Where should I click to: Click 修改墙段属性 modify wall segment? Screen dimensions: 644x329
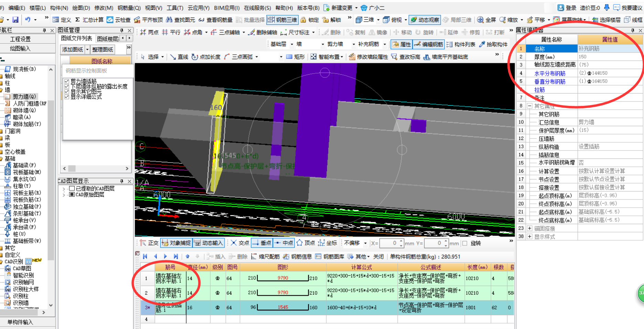pyautogui.click(x=368, y=57)
